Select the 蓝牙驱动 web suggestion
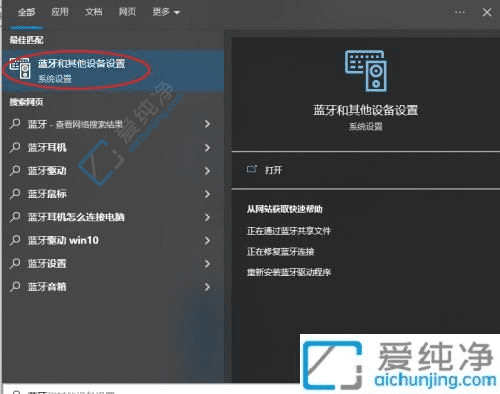 click(113, 171)
